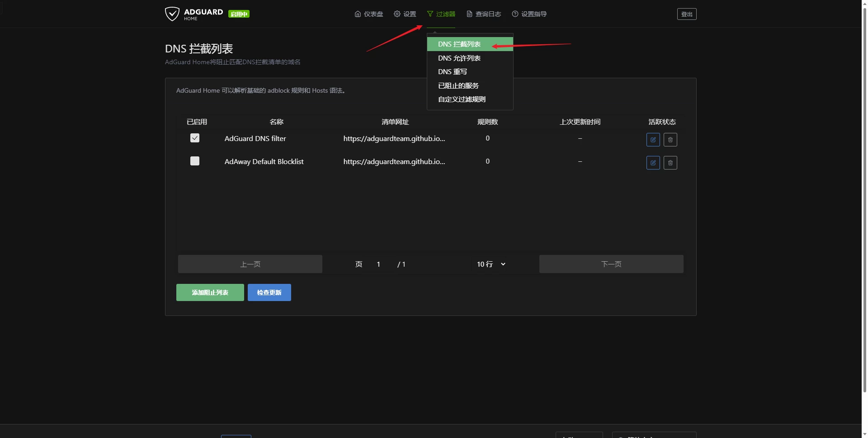Click 添加阻止列表 add blocklist button
The width and height of the screenshot is (868, 438).
[x=210, y=292]
